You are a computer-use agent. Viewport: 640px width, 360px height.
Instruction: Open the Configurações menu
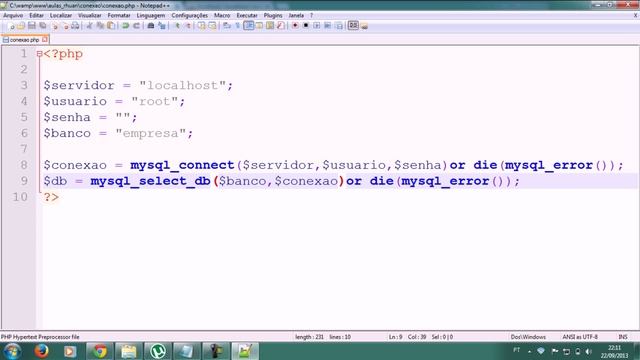coord(189,16)
